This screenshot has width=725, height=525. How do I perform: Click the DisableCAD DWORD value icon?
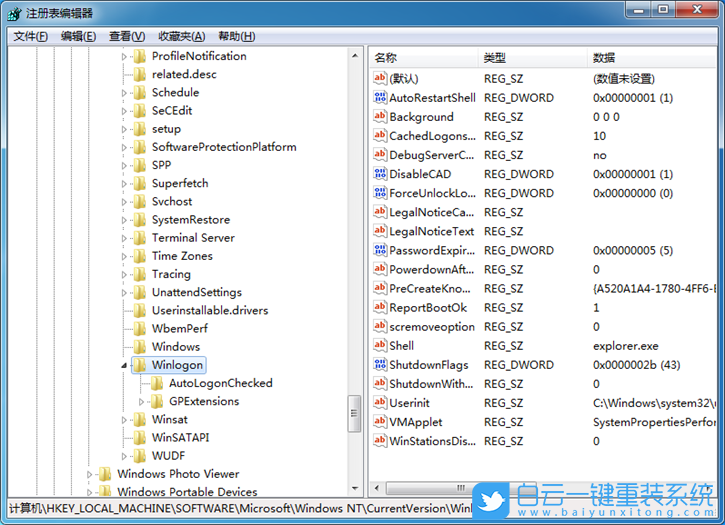[380, 173]
